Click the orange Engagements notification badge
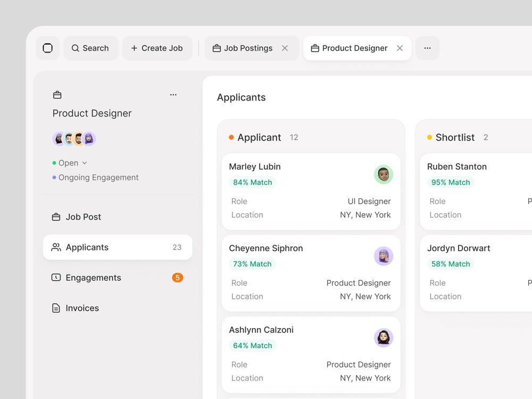The image size is (532, 399). click(x=178, y=278)
